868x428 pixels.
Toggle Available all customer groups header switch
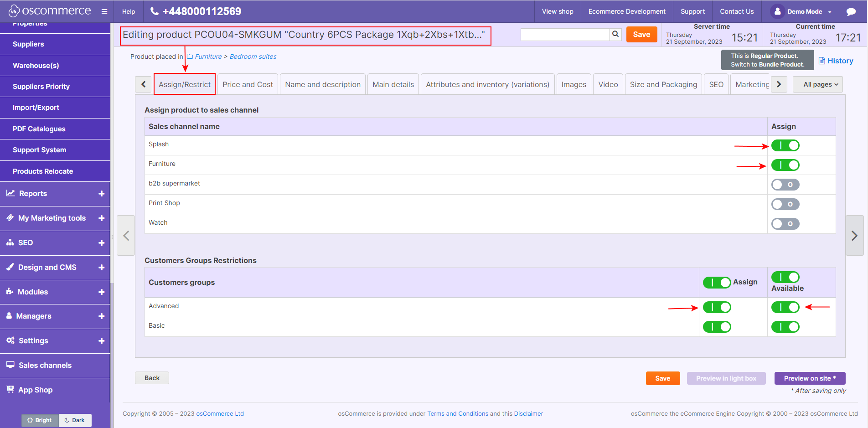point(785,277)
